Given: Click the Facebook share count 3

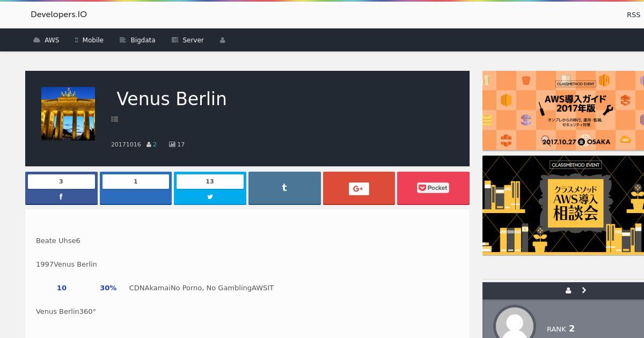Looking at the screenshot, I should pyautogui.click(x=61, y=181).
